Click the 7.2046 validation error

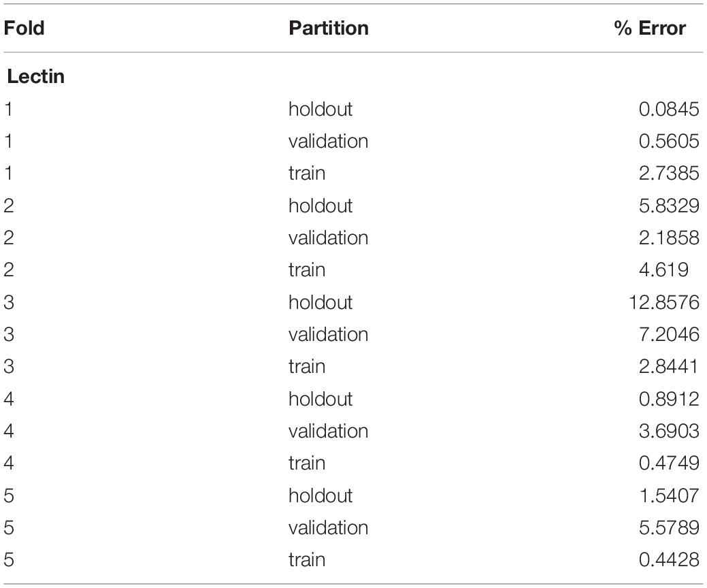click(669, 334)
